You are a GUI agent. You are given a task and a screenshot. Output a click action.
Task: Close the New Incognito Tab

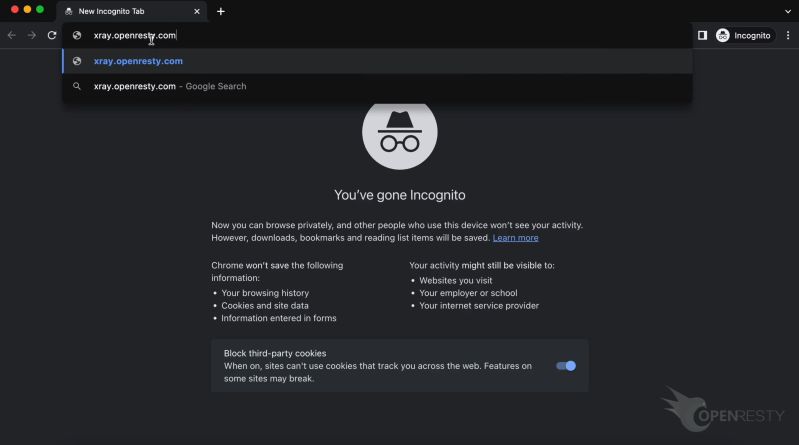point(197,11)
